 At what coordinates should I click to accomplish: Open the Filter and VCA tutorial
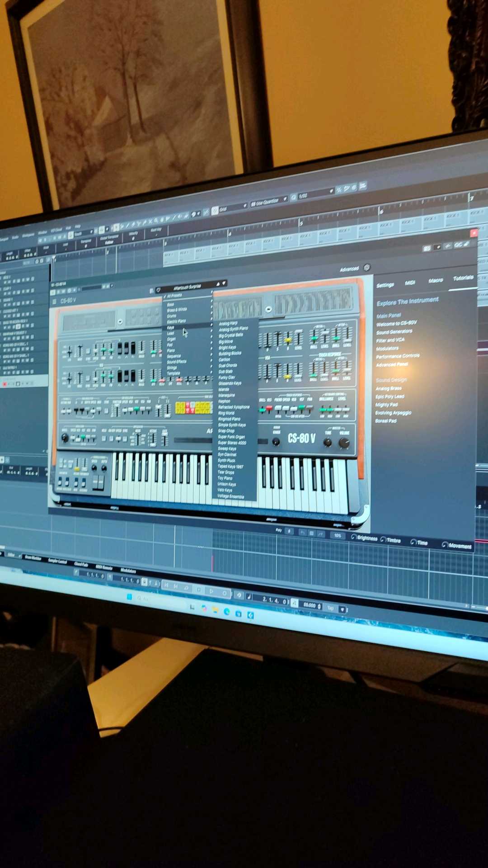pos(390,340)
